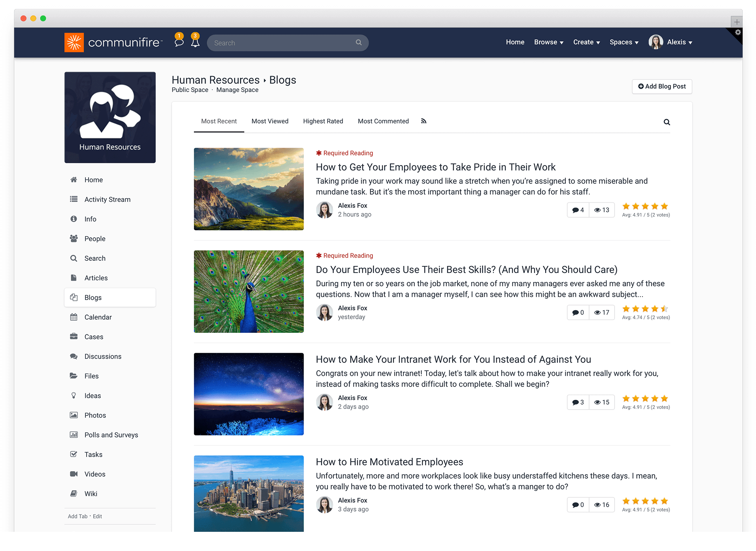Open the Manage Space link
This screenshot has height=551, width=756.
[x=237, y=90]
